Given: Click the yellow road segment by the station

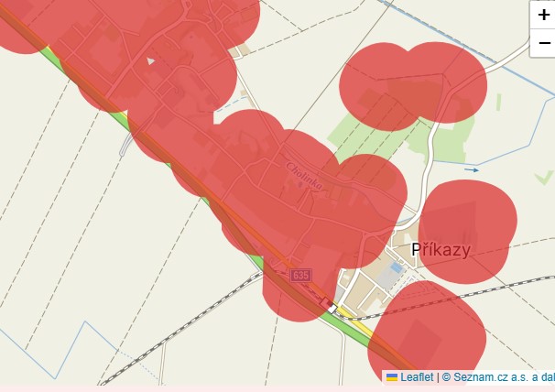Looking at the screenshot, I should pos(354,321).
